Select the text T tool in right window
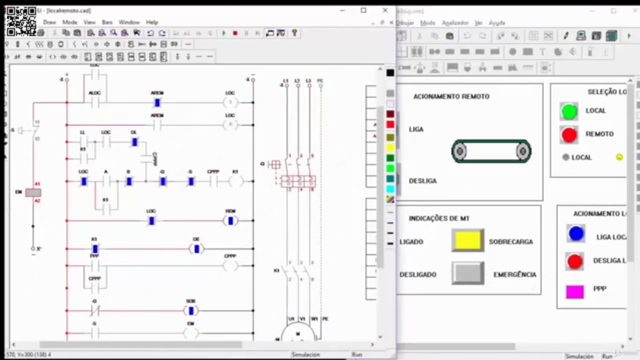 click(542, 51)
